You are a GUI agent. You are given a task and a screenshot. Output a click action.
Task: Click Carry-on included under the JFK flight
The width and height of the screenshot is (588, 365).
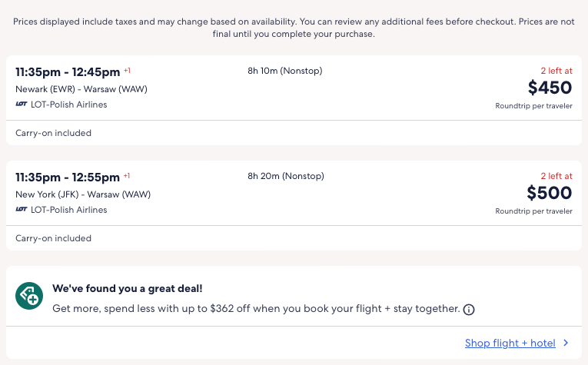[53, 238]
